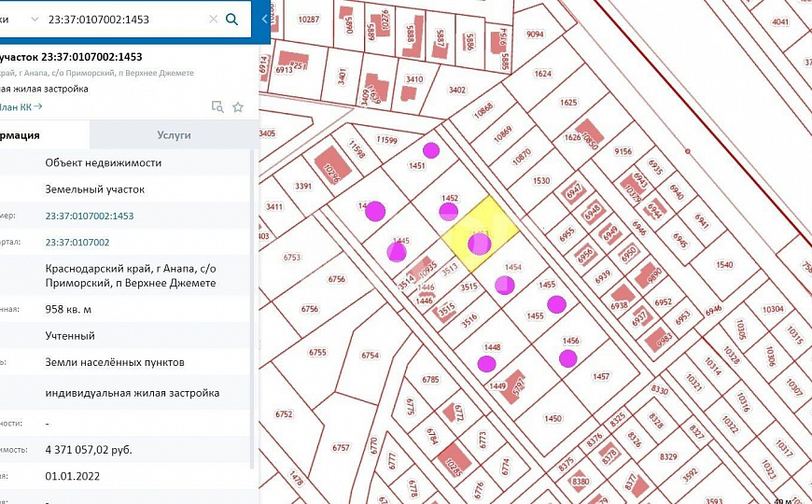Collapse the side panel with chevron arrow

point(264,19)
